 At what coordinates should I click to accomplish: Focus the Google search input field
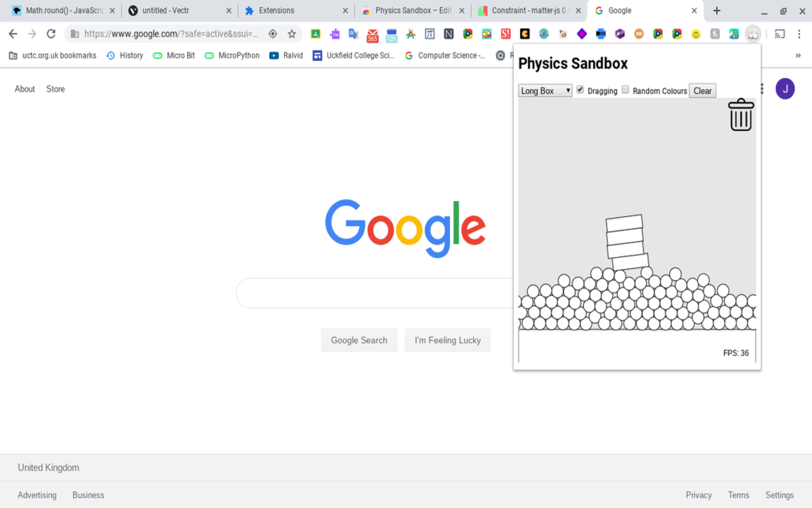(x=374, y=293)
